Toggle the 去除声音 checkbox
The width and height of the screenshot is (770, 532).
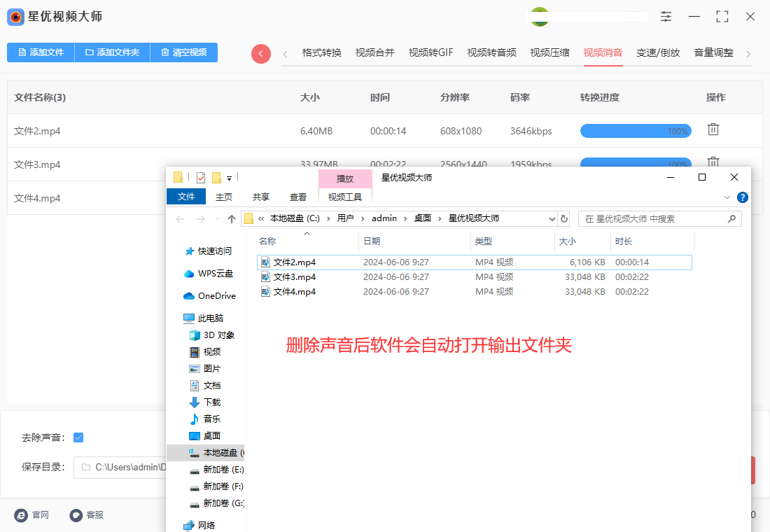tap(78, 437)
